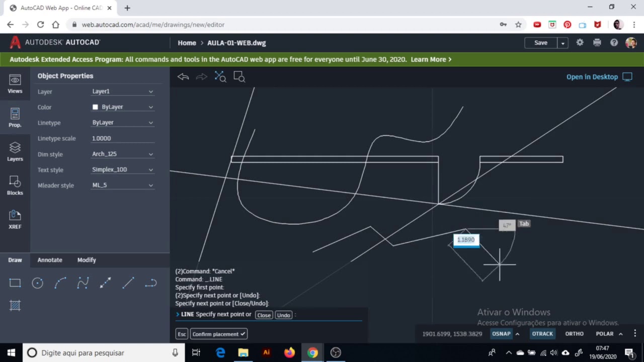Expand POLAR settings arrow
The width and height of the screenshot is (644, 362).
620,334
